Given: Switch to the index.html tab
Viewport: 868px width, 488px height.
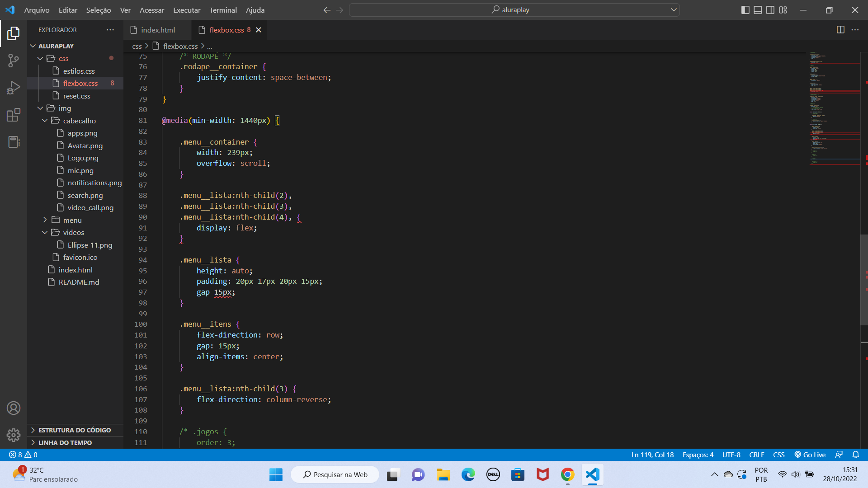Looking at the screenshot, I should point(158,30).
